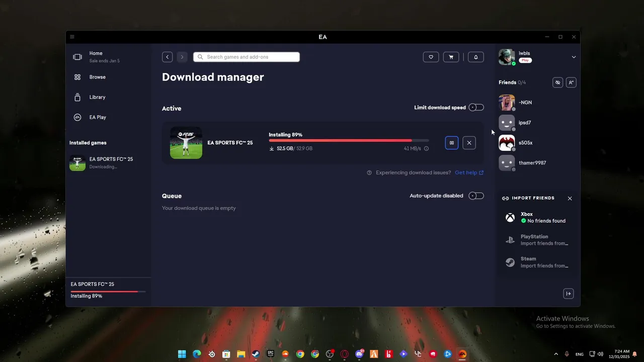Open the Windows notification bell in system tray
Screen dimensions: 644x362
click(635, 354)
